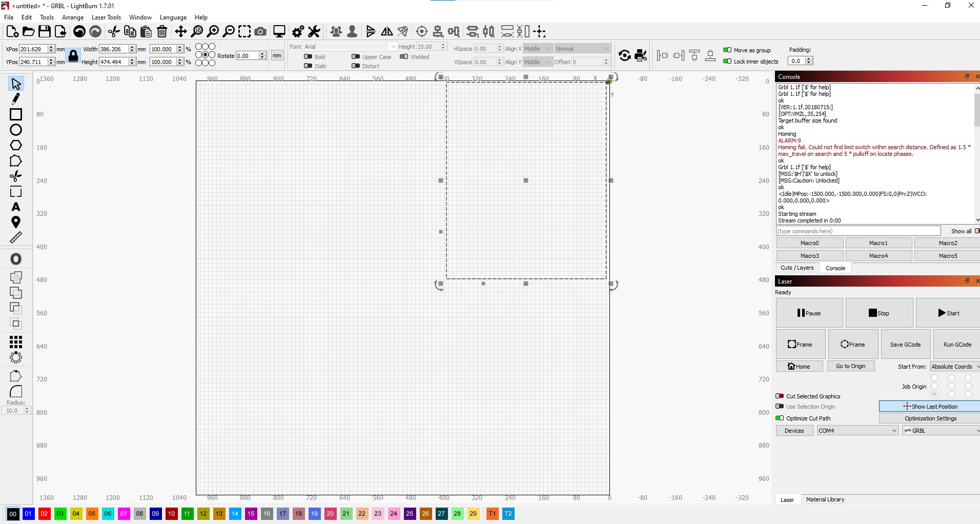
Task: Open the Start From dropdown
Action: point(955,367)
